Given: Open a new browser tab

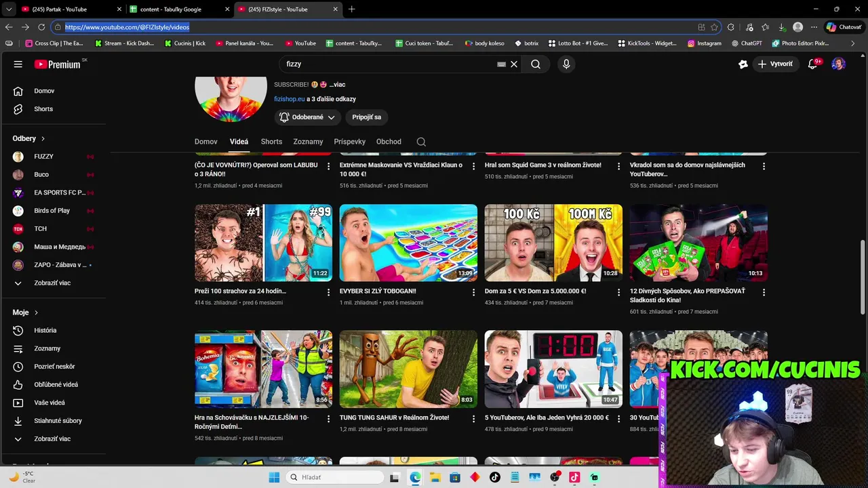Looking at the screenshot, I should (351, 9).
